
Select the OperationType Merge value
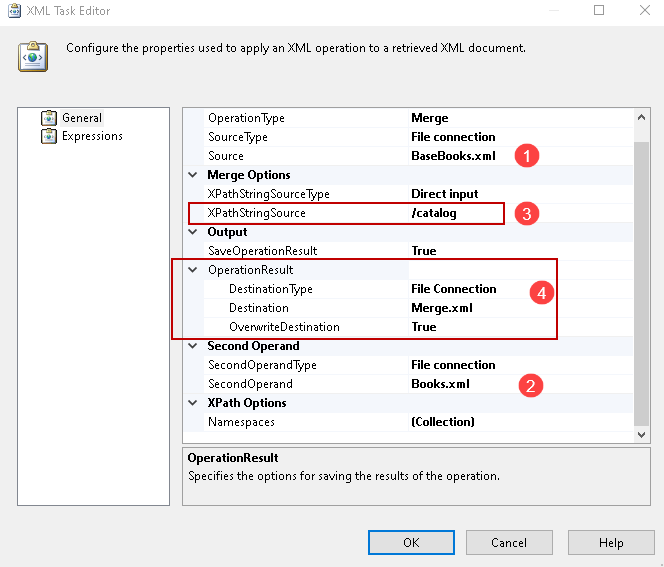tap(430, 118)
